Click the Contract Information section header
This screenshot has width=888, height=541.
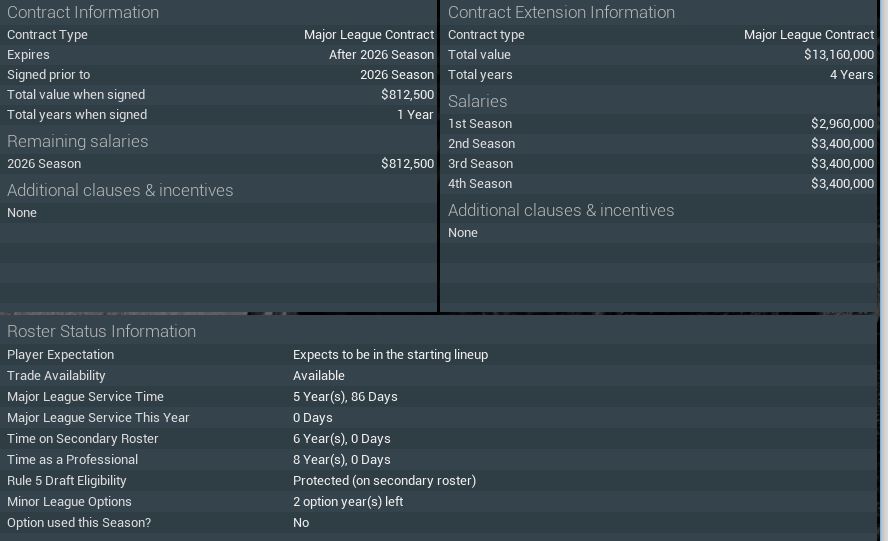(83, 12)
